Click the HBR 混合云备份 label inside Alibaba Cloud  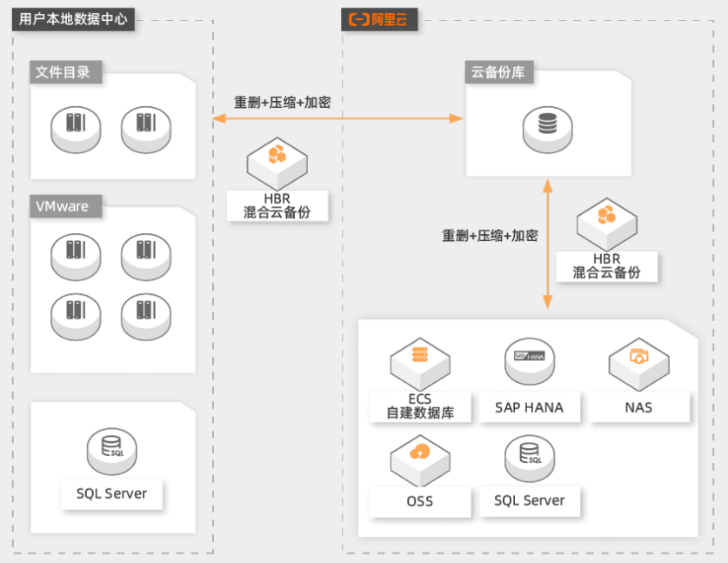[607, 266]
